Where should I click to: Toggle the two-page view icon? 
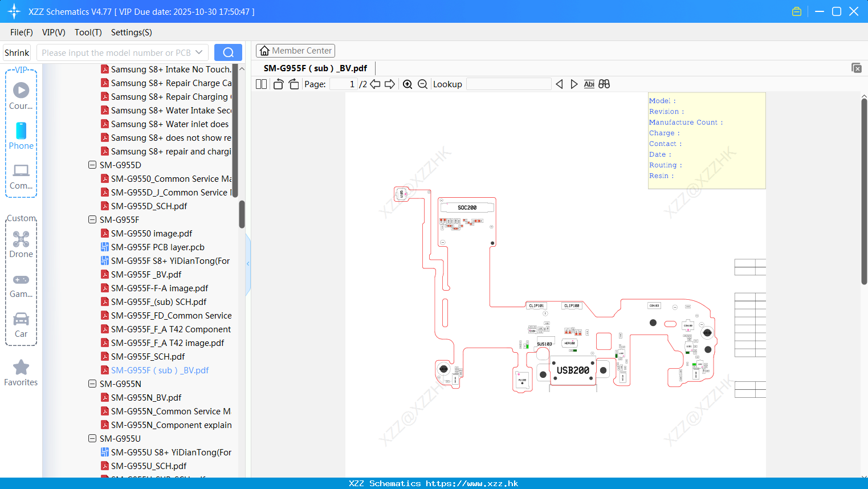click(261, 84)
